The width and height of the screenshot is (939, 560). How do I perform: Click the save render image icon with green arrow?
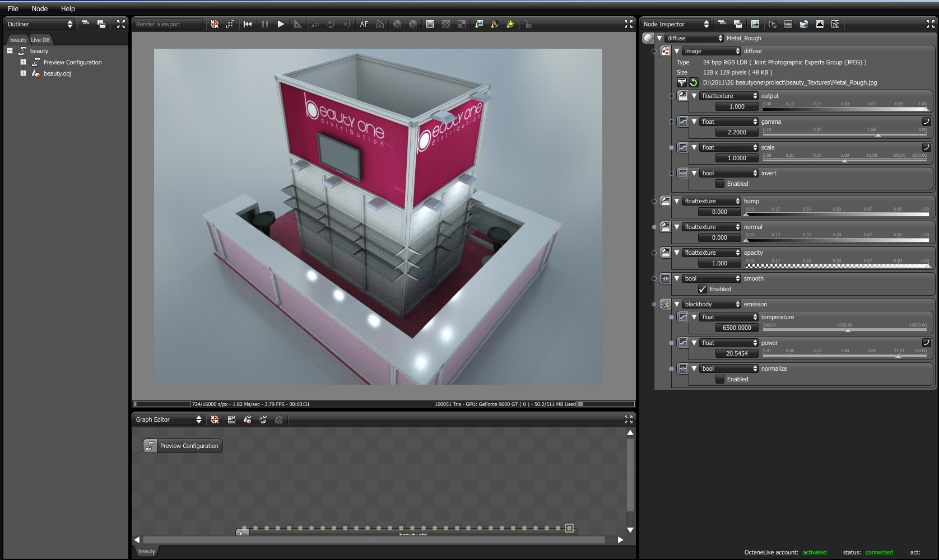[x=479, y=24]
